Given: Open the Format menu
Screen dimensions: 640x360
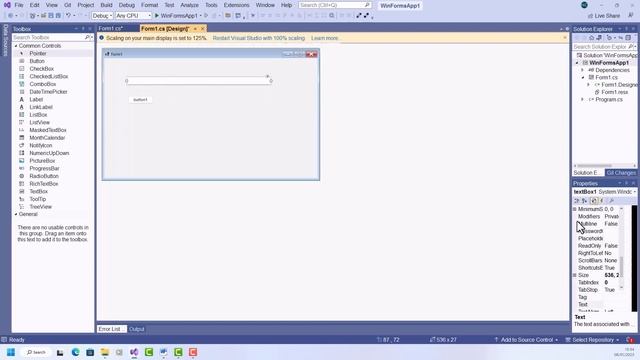Looking at the screenshot, I should click(x=149, y=5).
